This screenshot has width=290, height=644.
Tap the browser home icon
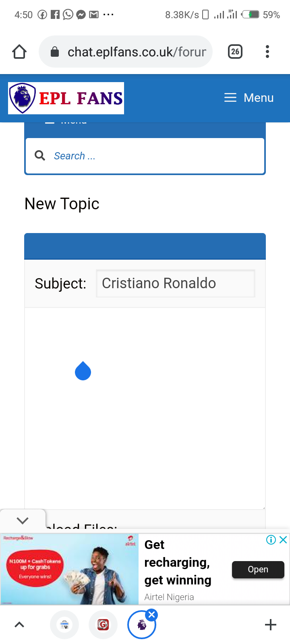tap(19, 52)
